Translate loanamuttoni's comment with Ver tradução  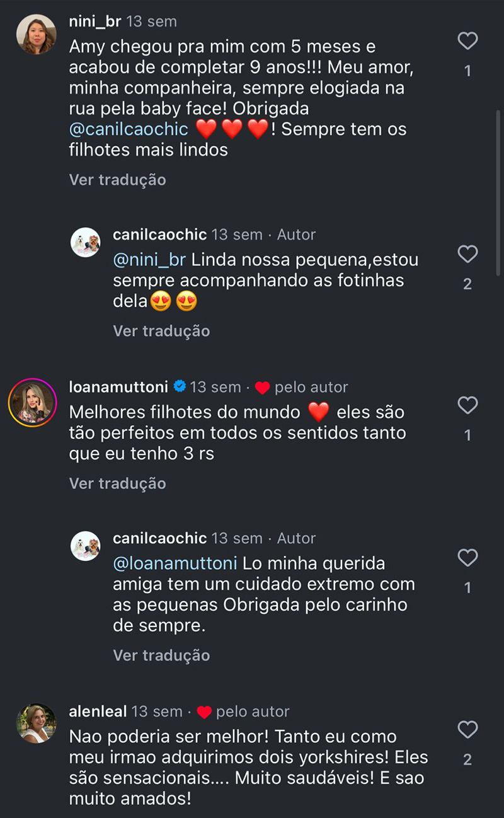click(x=117, y=483)
